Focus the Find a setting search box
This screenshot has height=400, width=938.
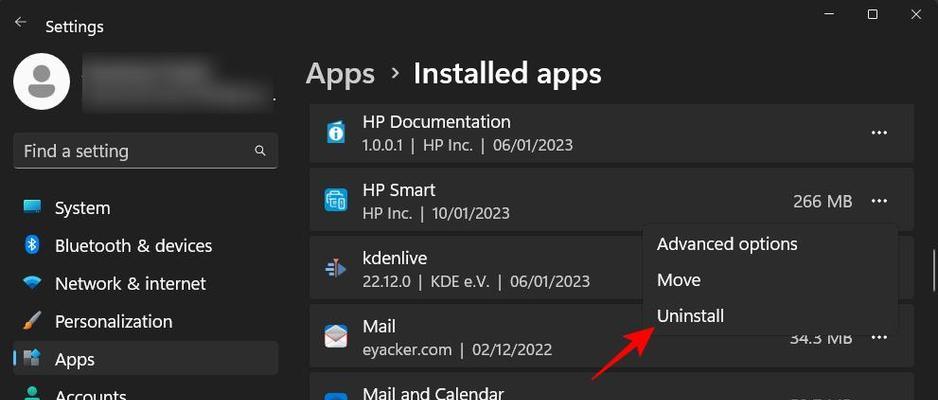[145, 151]
